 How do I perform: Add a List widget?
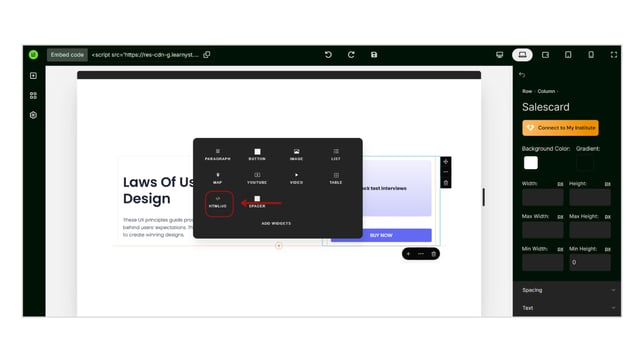336,154
